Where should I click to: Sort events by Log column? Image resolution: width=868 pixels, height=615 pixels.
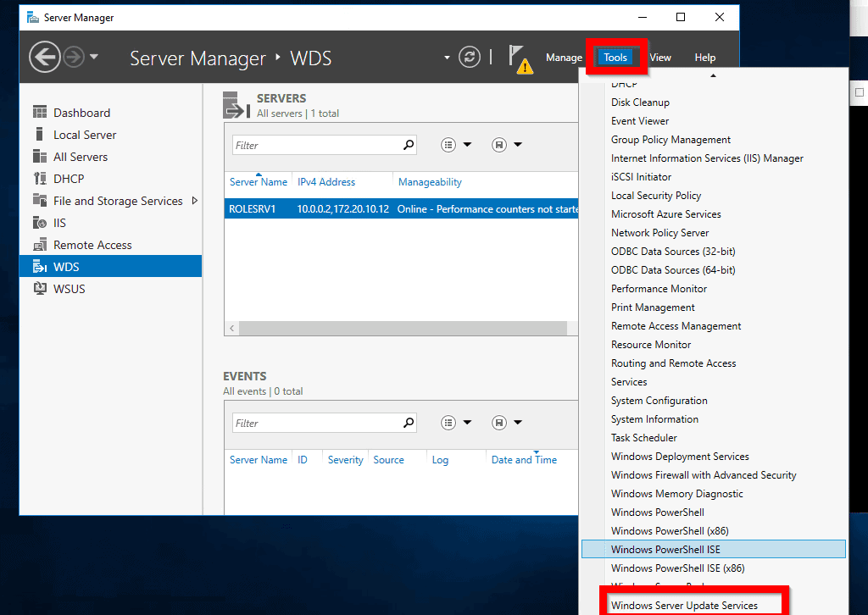point(440,460)
